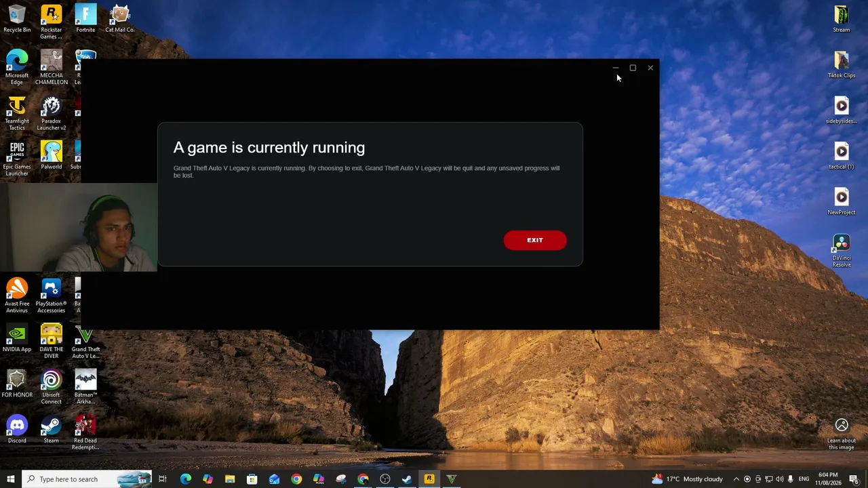
Task: Open Copilot from the taskbar
Action: [208, 479]
